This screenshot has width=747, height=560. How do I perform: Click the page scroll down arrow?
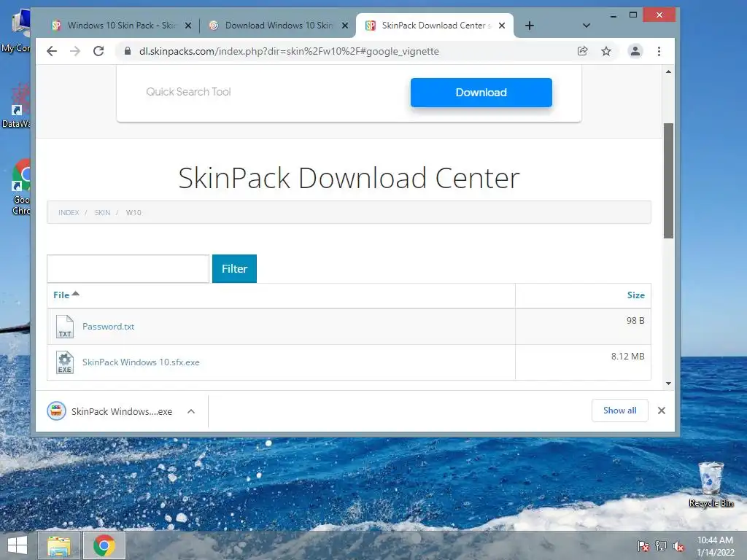point(668,384)
